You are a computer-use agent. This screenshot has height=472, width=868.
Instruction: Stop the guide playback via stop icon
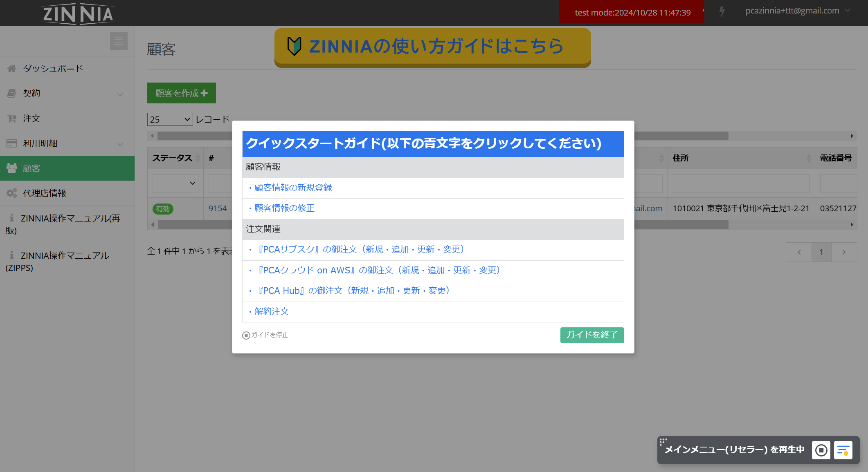(x=821, y=450)
